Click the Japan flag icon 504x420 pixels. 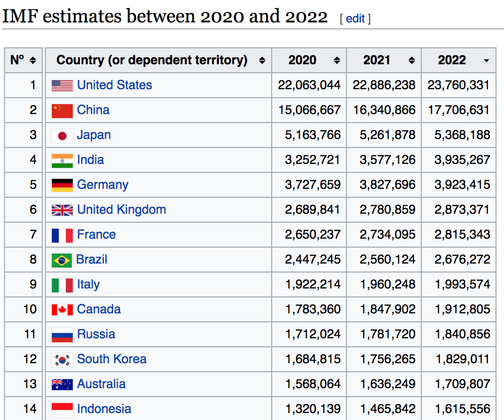(x=62, y=136)
